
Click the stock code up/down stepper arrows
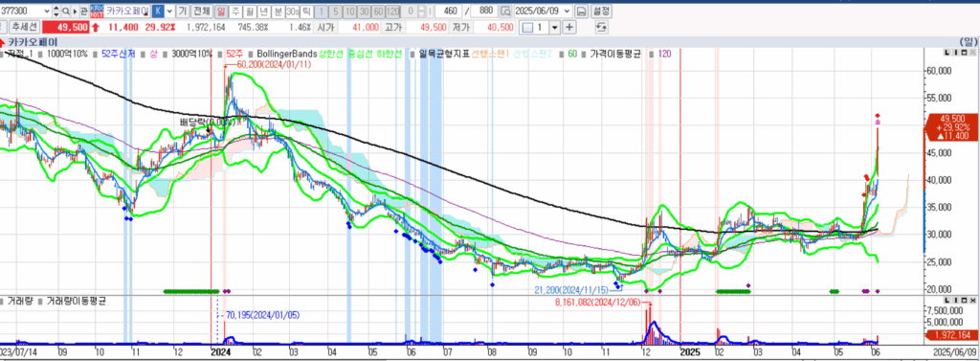pos(56,11)
